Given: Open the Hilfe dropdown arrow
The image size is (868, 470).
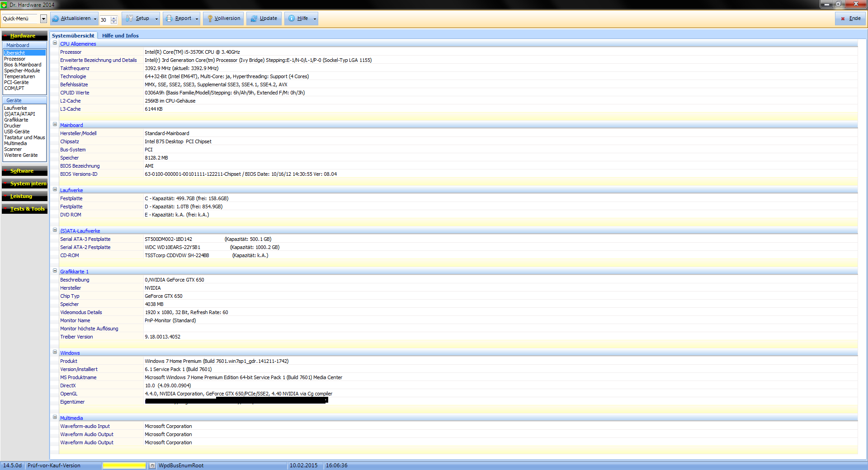Looking at the screenshot, I should coord(315,19).
